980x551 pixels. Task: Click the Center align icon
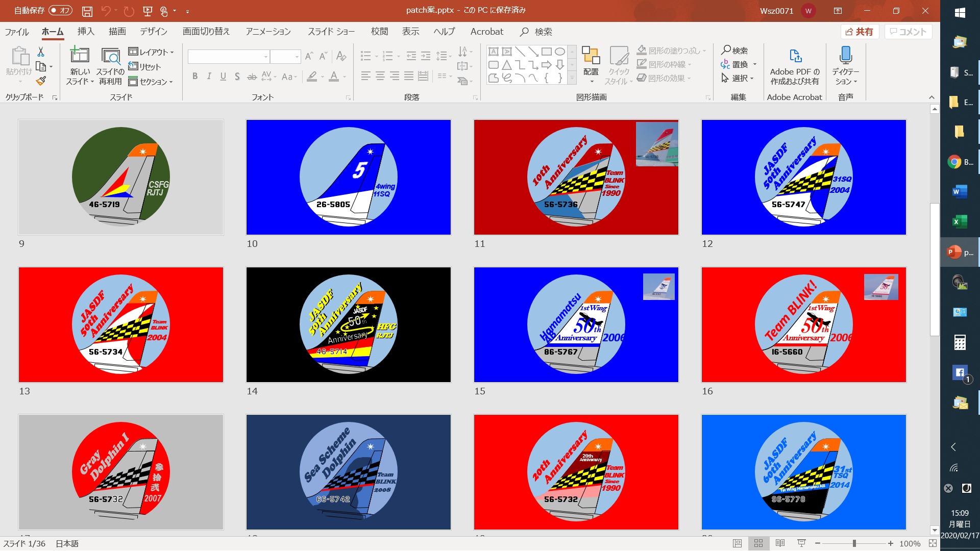(380, 76)
